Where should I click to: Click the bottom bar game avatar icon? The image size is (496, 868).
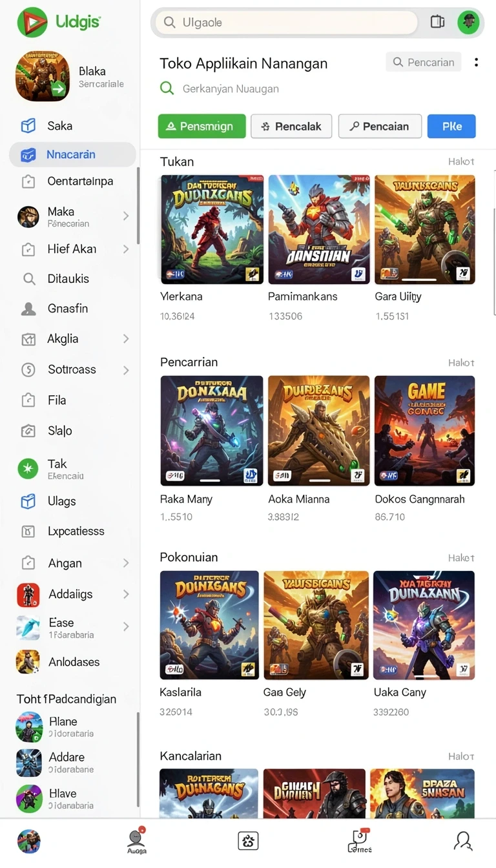(29, 841)
